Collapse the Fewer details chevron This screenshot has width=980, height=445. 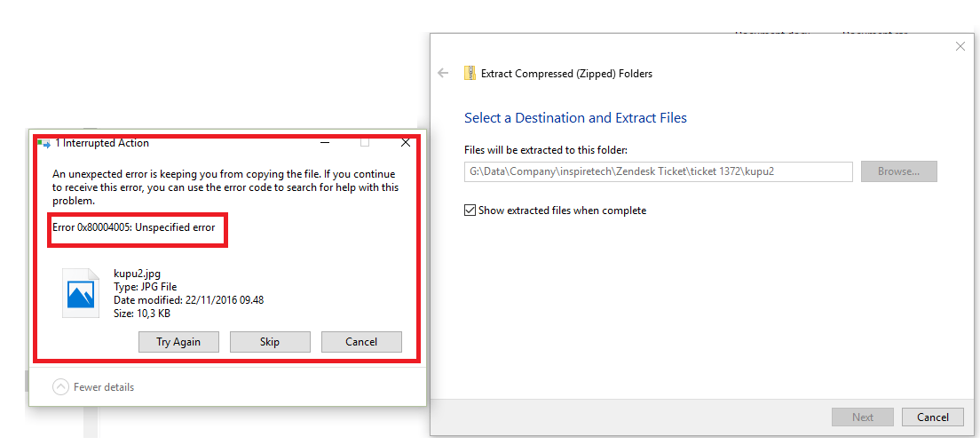(60, 386)
